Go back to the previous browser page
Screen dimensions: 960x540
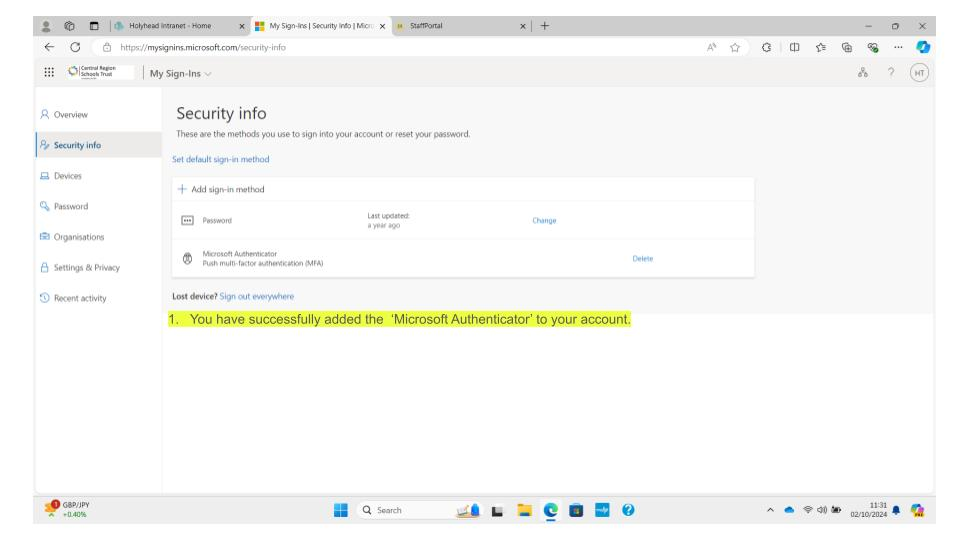[x=49, y=47]
